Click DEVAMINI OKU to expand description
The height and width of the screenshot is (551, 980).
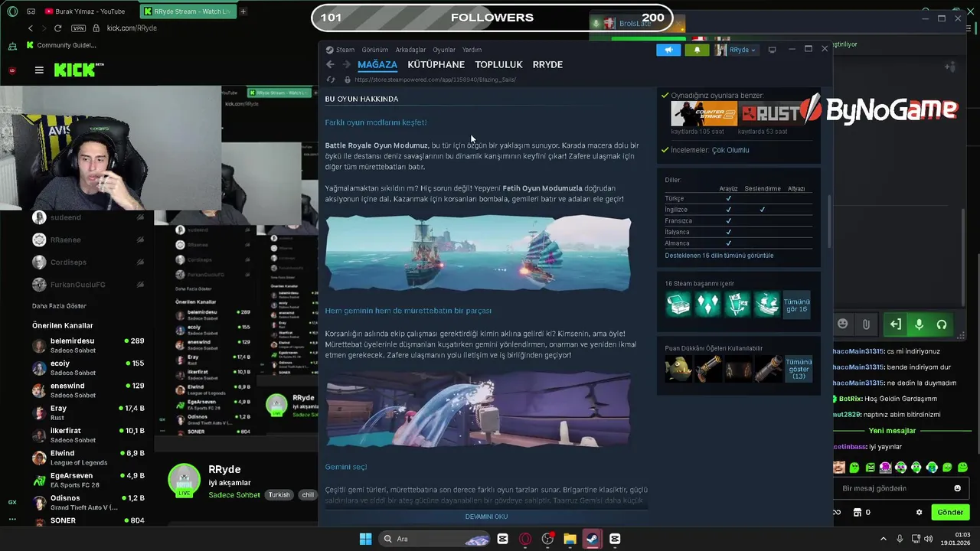(x=486, y=517)
